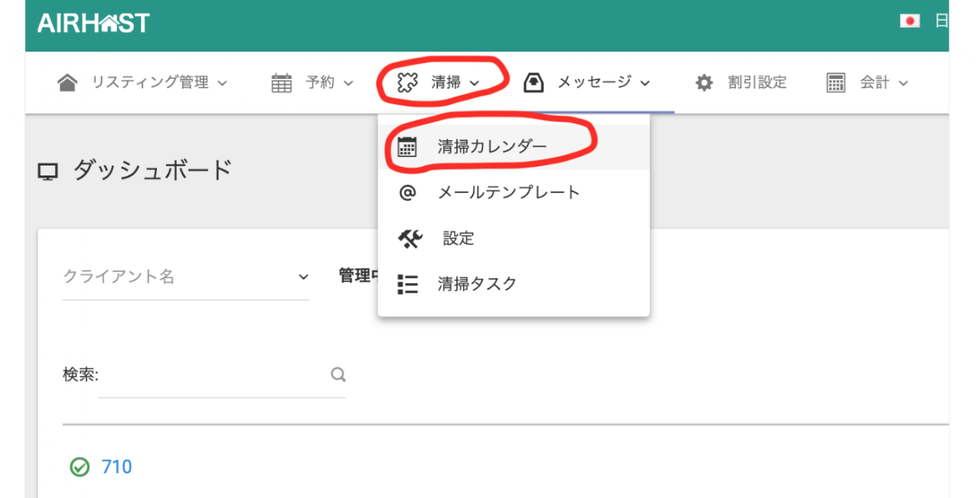
Task: Click the Japan flag language icon
Action: point(910,21)
